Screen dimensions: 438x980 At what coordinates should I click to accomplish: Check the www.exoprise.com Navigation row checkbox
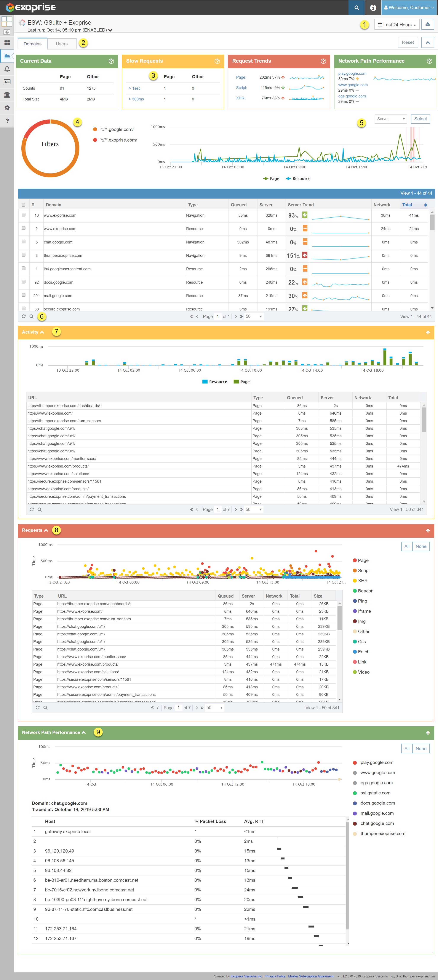click(24, 215)
